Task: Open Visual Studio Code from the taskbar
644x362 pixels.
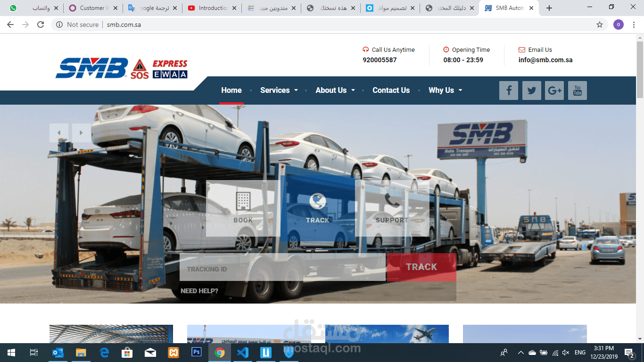Action: pyautogui.click(x=243, y=353)
